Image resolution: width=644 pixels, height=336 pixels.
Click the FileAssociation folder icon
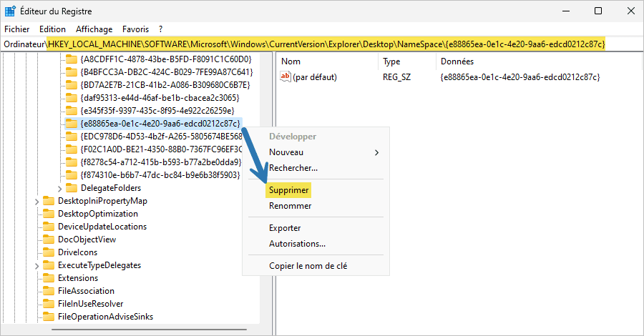49,290
